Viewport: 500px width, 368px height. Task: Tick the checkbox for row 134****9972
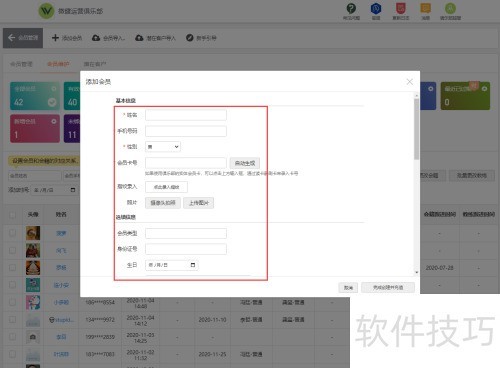click(x=12, y=319)
